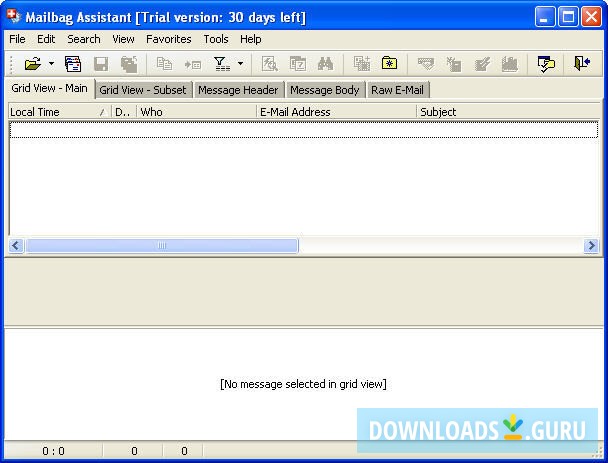Click the filter funnel toolbar icon
Viewport: 608px width, 463px height.
point(221,64)
